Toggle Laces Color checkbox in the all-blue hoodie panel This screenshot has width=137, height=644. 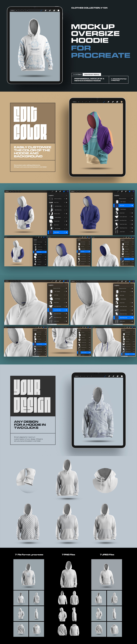[132, 232]
